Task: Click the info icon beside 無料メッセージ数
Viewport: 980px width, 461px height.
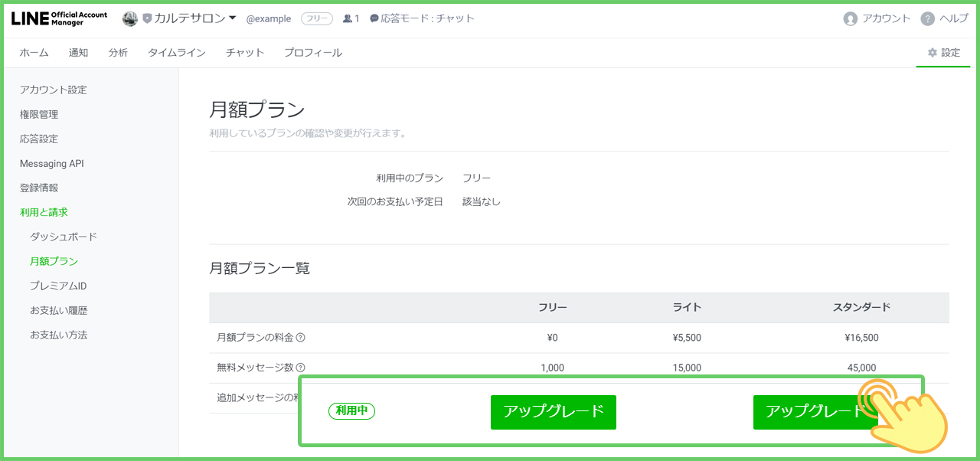Action: point(301,368)
